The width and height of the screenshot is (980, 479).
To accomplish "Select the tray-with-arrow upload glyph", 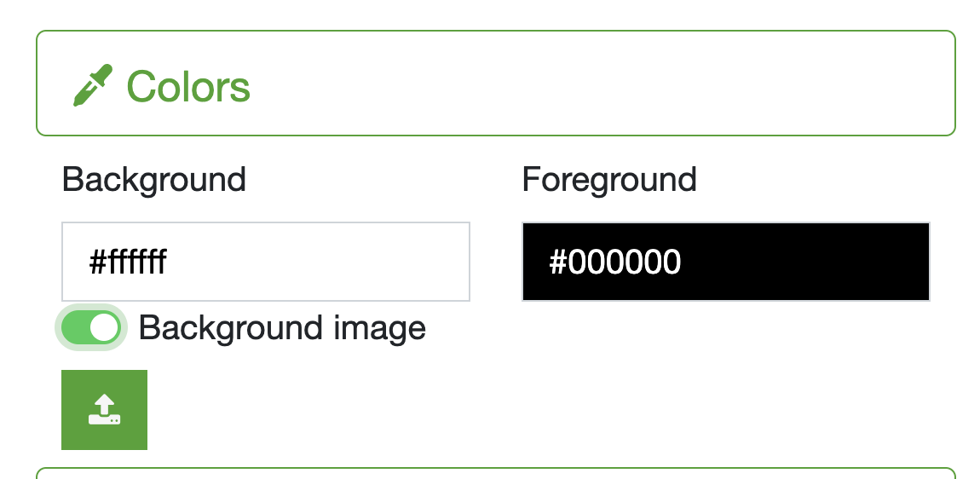I will 104,409.
